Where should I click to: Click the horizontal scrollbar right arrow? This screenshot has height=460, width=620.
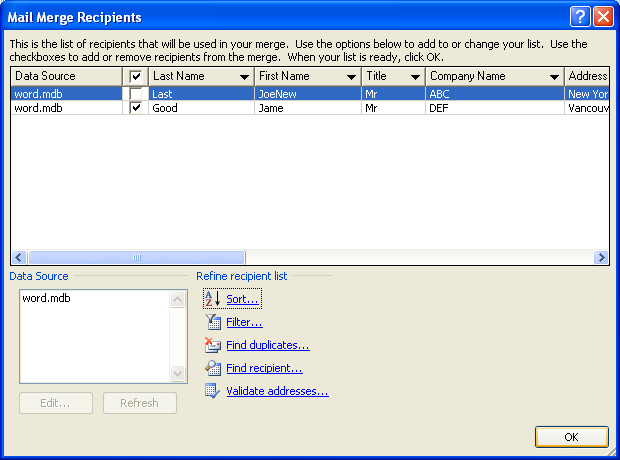tap(601, 257)
